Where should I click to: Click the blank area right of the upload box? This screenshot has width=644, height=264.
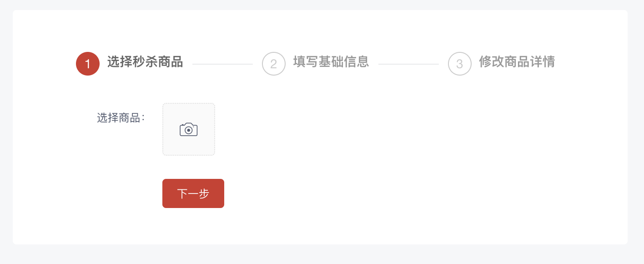click(x=409, y=129)
